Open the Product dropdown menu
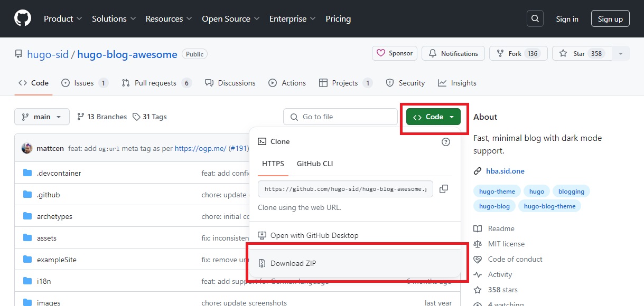Screen dimensions: 644x306 [x=63, y=18]
